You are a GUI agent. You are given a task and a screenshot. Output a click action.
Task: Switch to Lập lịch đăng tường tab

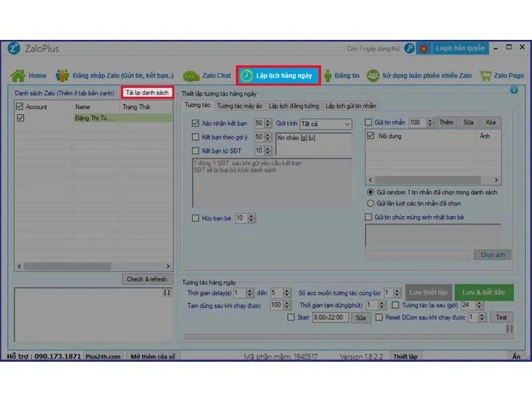pyautogui.click(x=294, y=106)
